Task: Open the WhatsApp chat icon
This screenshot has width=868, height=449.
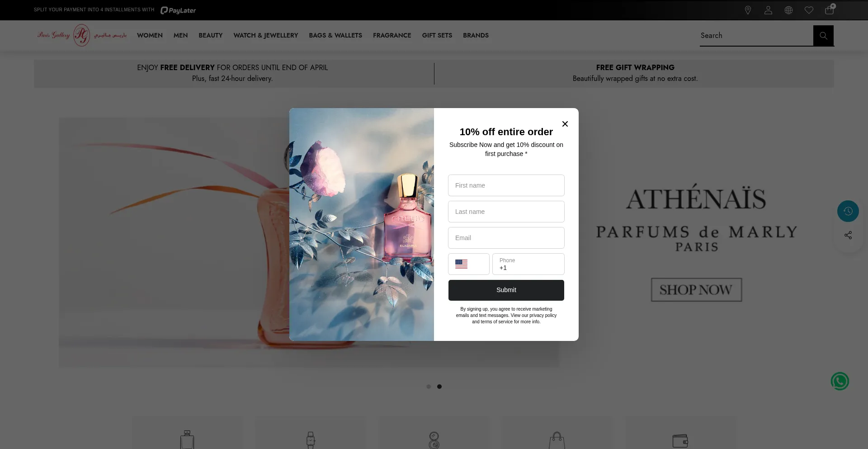Action: point(840,381)
